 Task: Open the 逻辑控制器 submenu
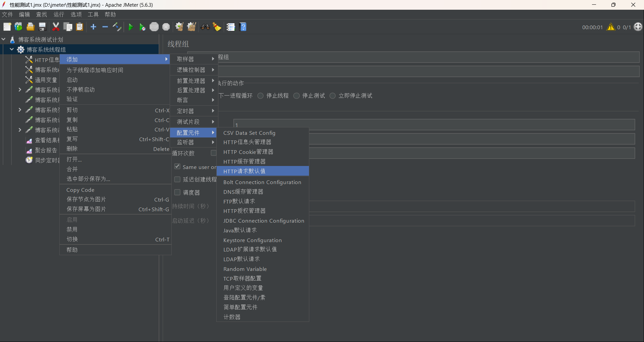tap(194, 70)
